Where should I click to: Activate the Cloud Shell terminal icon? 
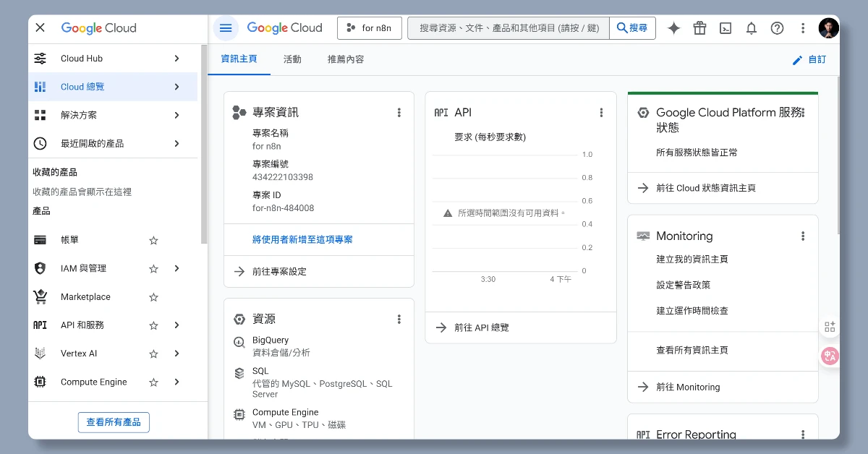coord(726,28)
